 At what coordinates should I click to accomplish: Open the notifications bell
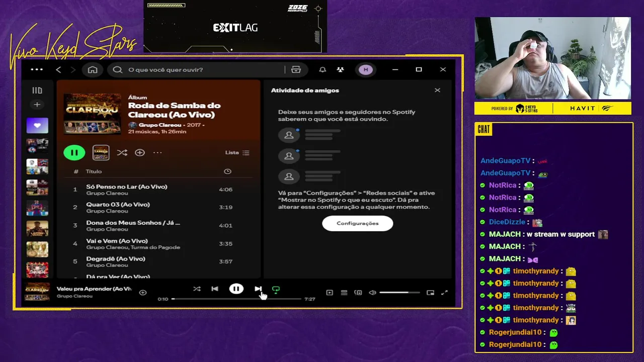coord(323,69)
